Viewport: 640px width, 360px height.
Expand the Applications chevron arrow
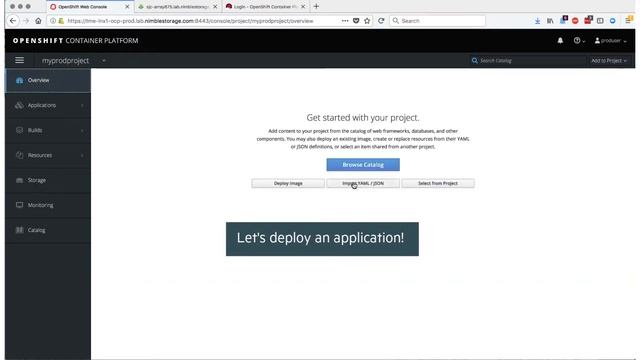[82, 105]
